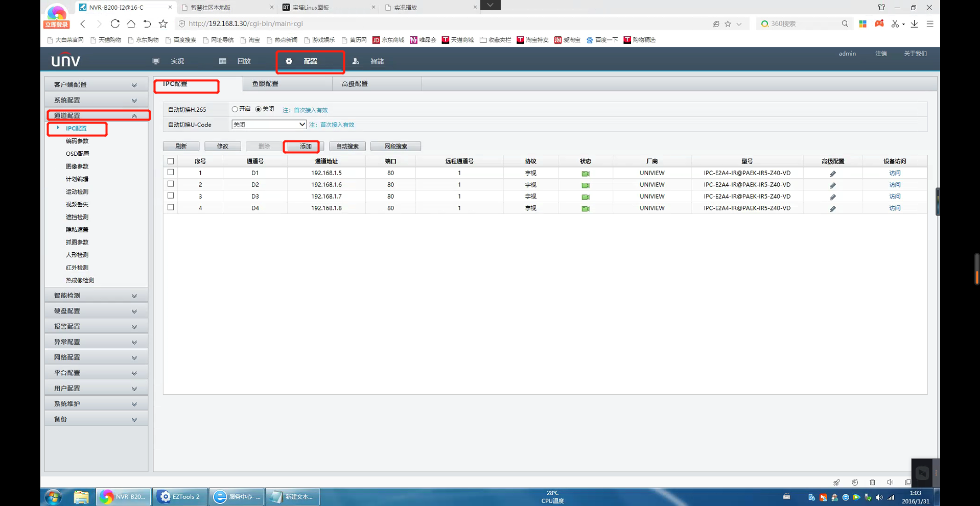Image resolution: width=980 pixels, height=506 pixels.
Task: Click the bookmark star icon in toolbar
Action: 163,24
